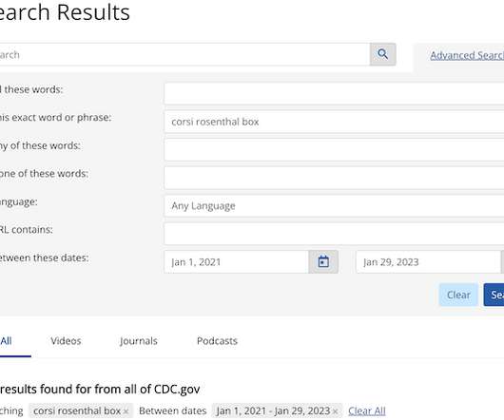Viewport: 504px width, 420px height.
Task: Click the none of these words field
Action: pyautogui.click(x=334, y=178)
